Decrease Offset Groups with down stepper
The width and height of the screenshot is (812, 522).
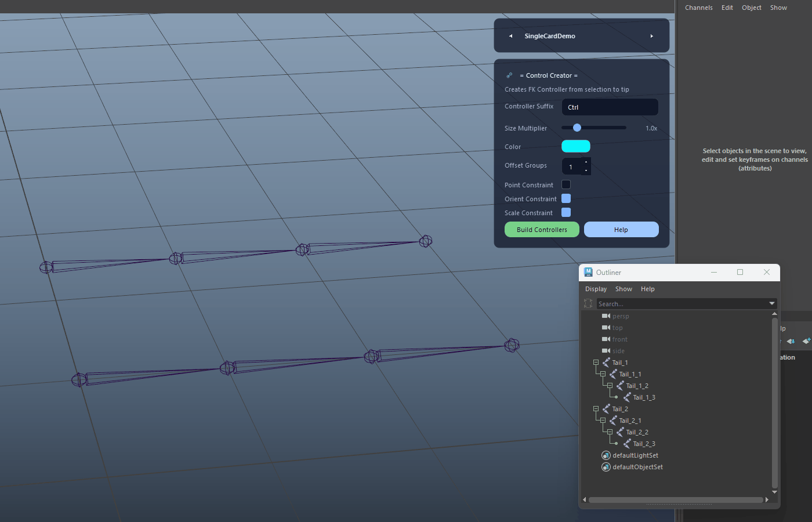pyautogui.click(x=586, y=171)
